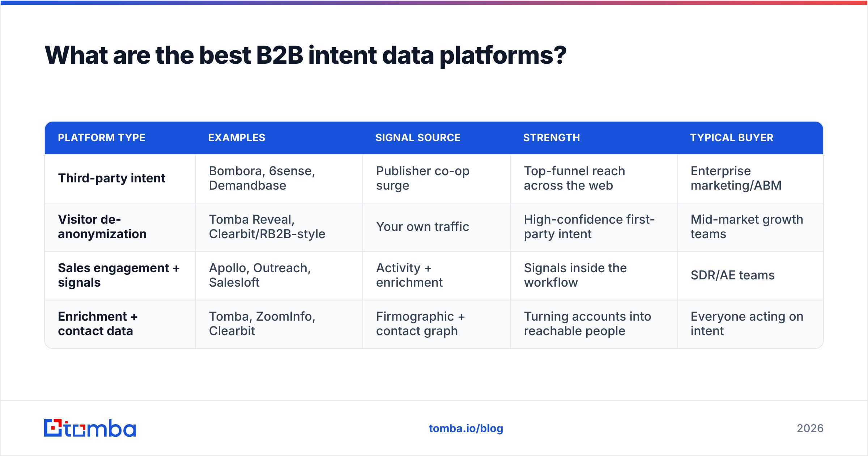Select the 'Visitor de-anonymization' row label

[x=102, y=227]
